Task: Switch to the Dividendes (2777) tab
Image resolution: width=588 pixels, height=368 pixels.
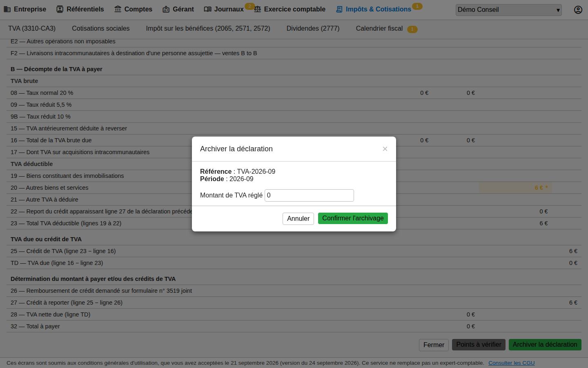Action: 313,28
